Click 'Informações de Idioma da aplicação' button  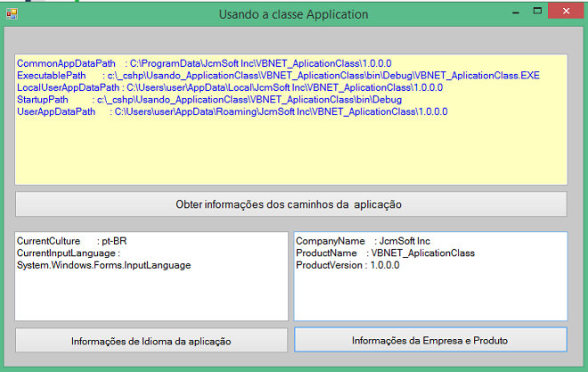coord(151,341)
